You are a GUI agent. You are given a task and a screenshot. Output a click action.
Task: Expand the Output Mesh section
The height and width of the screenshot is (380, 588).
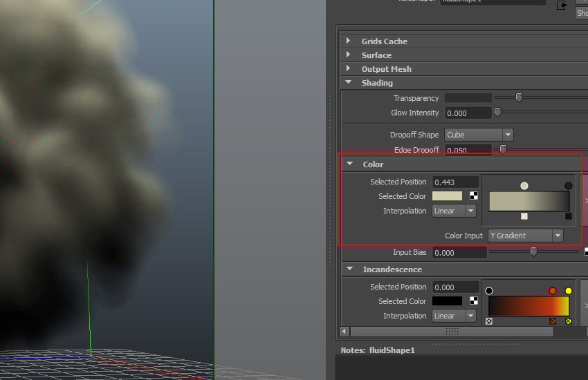point(348,68)
